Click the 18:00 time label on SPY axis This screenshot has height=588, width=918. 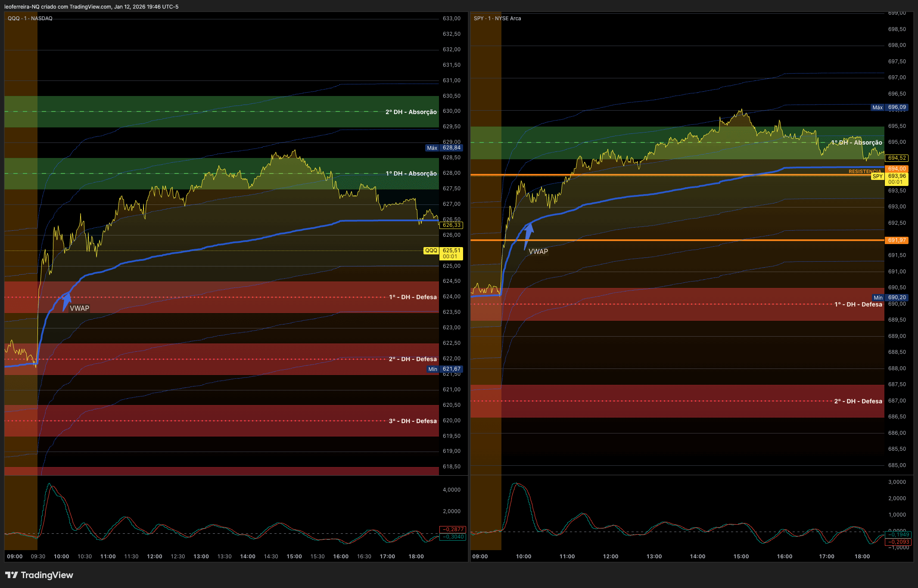(862, 557)
